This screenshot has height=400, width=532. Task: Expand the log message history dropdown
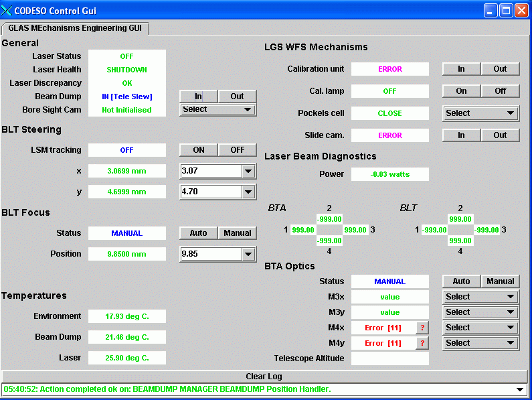coord(521,389)
